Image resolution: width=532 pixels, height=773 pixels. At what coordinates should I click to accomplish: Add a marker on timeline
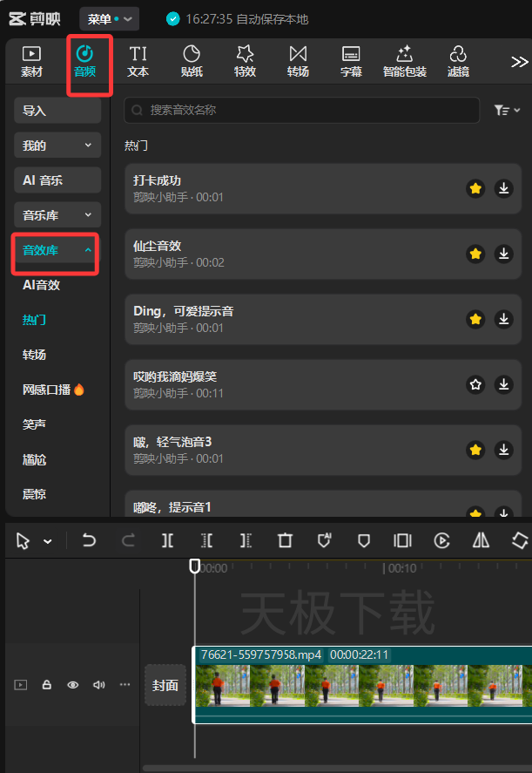coord(364,541)
